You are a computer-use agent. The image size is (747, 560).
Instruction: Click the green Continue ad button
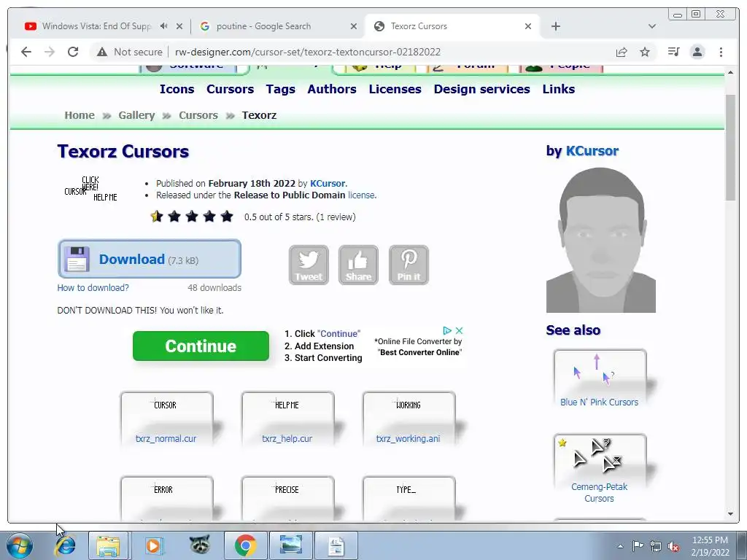point(201,346)
